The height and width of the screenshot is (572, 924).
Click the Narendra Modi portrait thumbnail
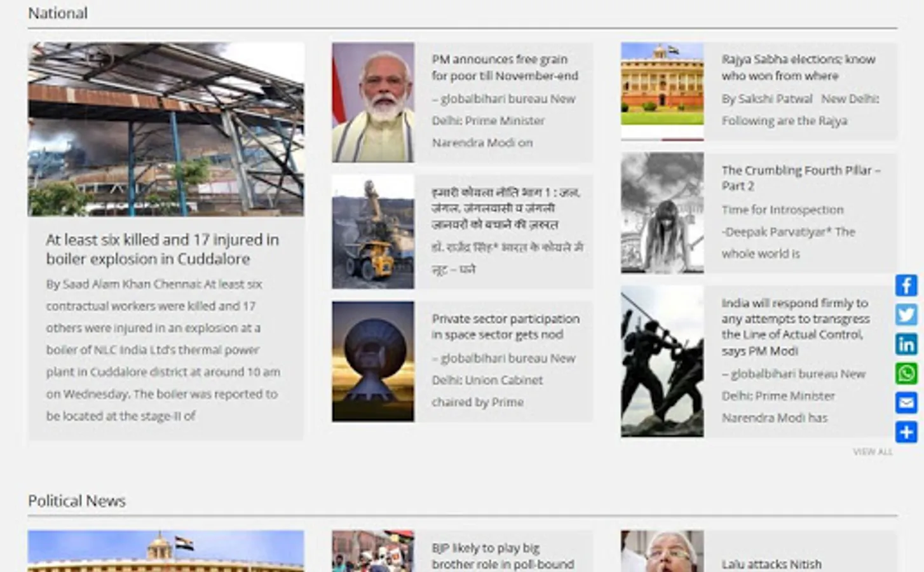(x=373, y=102)
